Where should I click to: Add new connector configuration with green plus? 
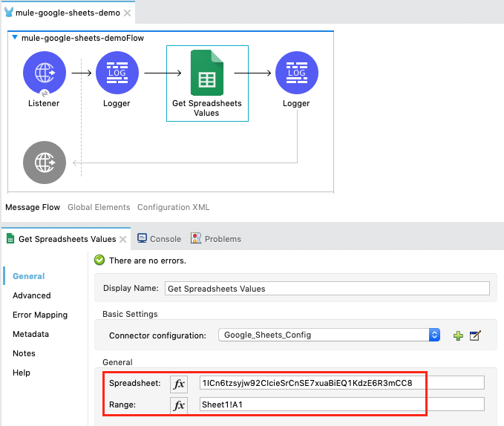(458, 335)
